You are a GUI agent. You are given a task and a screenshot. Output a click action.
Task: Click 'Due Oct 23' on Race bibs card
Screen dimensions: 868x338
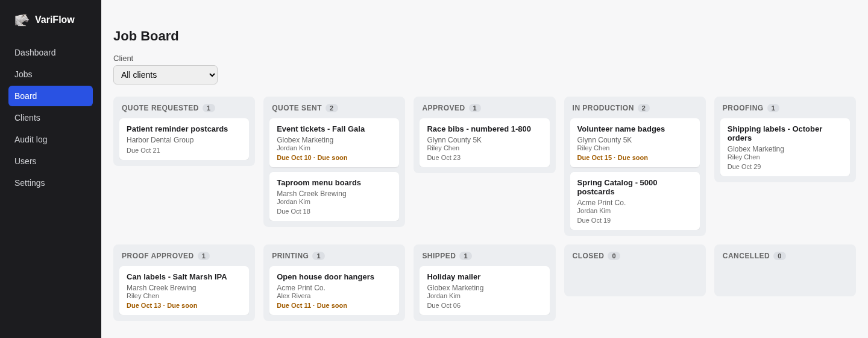444,158
